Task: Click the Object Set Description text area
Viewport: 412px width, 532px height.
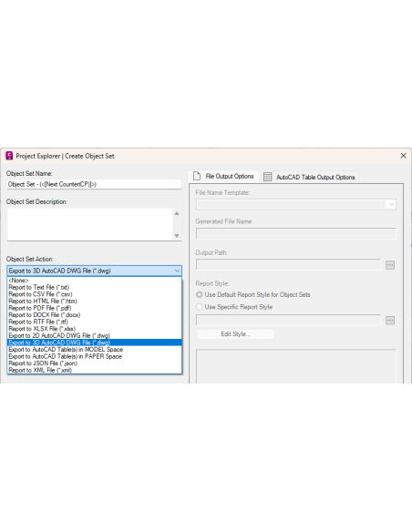Action: click(x=90, y=225)
